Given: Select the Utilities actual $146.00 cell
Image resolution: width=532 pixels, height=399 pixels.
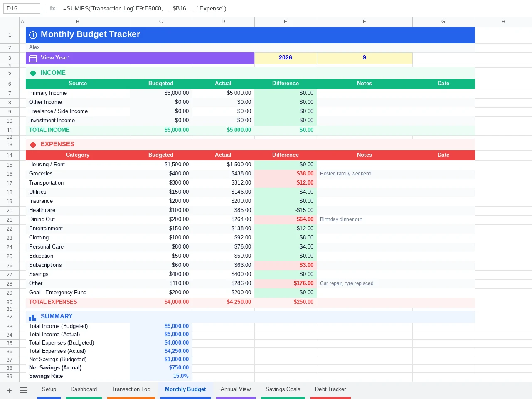Looking at the screenshot, I should click(x=223, y=192).
